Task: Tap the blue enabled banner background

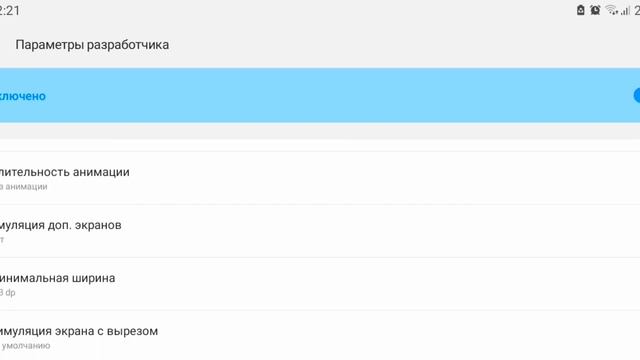Action: 320,96
